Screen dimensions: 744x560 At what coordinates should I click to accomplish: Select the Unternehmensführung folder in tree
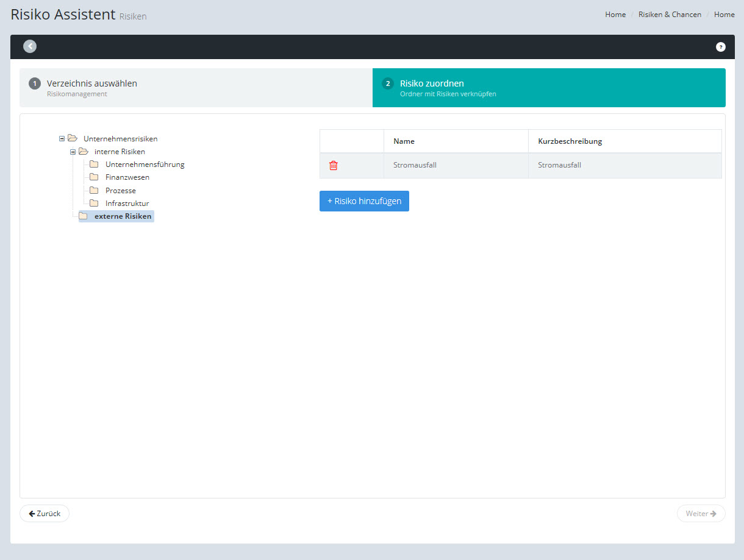[x=145, y=165]
